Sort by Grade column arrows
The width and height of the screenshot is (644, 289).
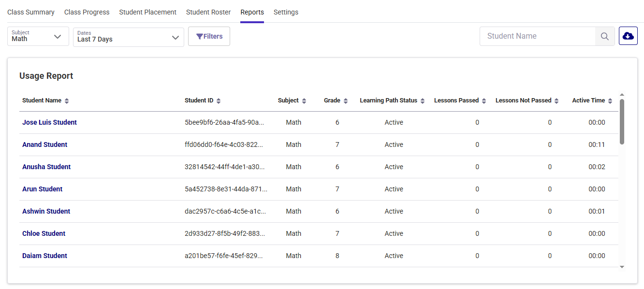click(x=345, y=101)
